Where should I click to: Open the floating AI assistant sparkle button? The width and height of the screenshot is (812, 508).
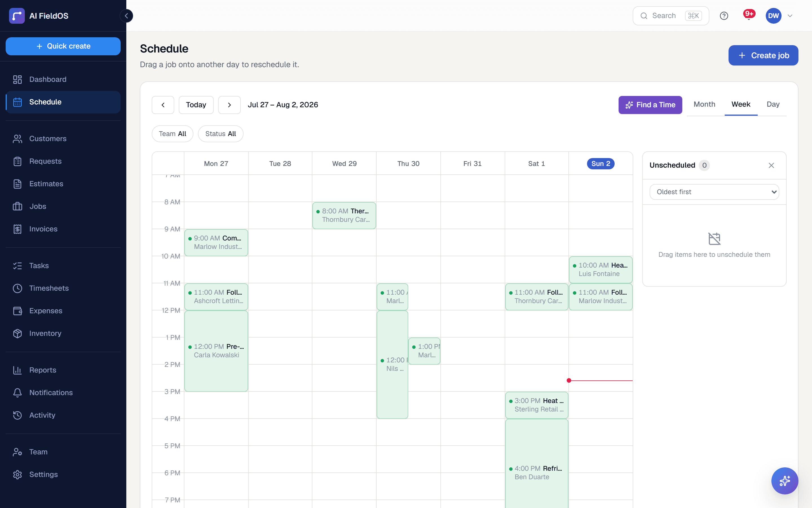click(784, 481)
